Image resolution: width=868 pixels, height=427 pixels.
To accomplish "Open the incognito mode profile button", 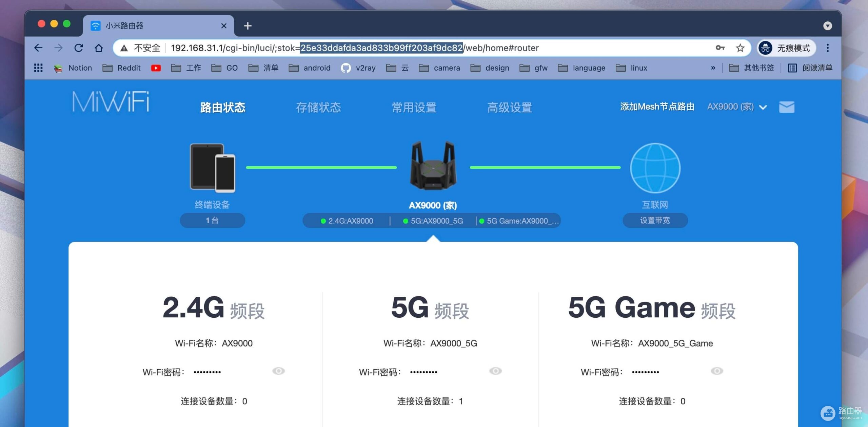I will coord(786,48).
